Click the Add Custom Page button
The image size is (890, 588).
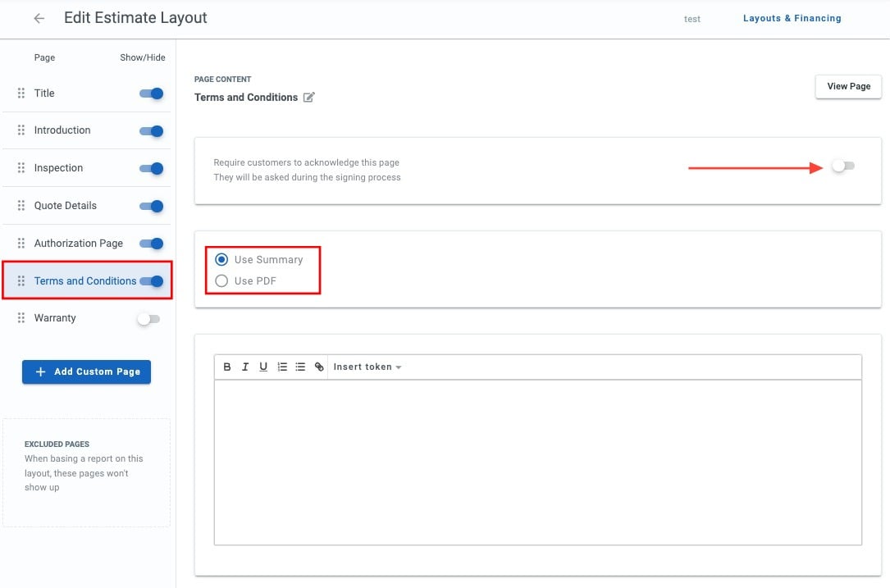pyautogui.click(x=86, y=371)
